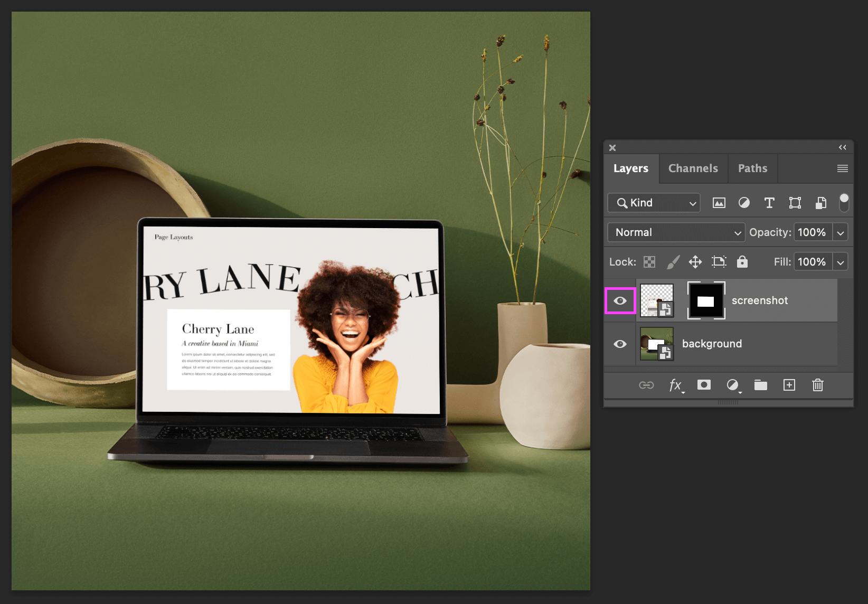Viewport: 868px width, 604px height.
Task: Hide the background layer
Action: pyautogui.click(x=620, y=344)
